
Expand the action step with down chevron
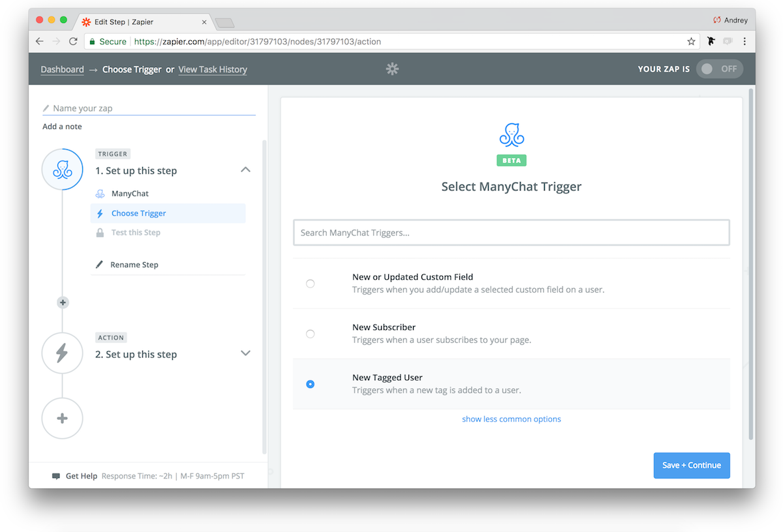245,353
